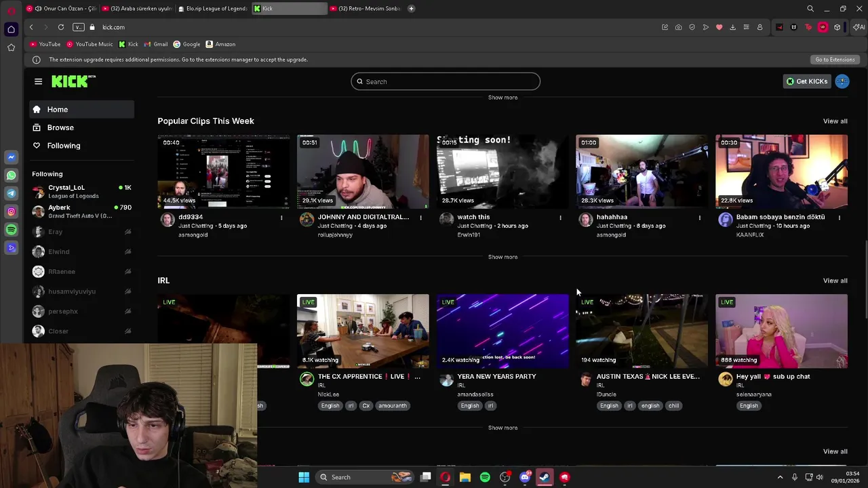Open Spotify in the Opera sidebar
Image resolution: width=868 pixels, height=488 pixels.
tap(11, 230)
